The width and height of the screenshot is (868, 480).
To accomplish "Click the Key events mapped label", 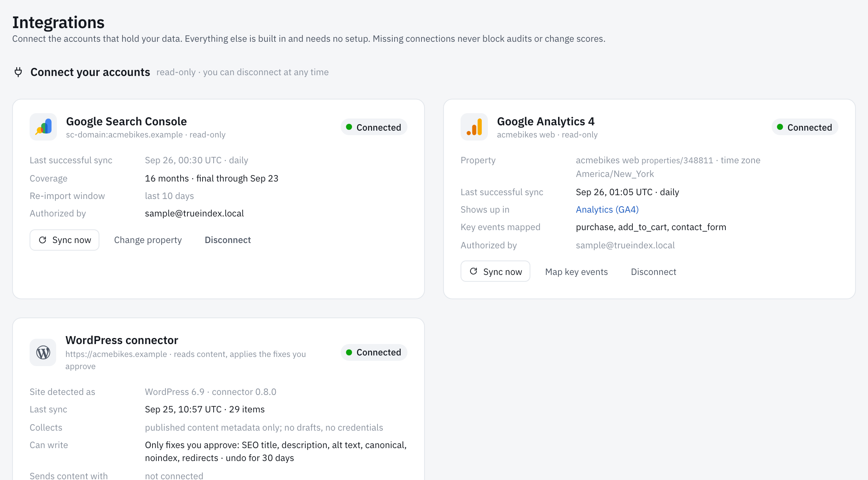I will pyautogui.click(x=500, y=227).
